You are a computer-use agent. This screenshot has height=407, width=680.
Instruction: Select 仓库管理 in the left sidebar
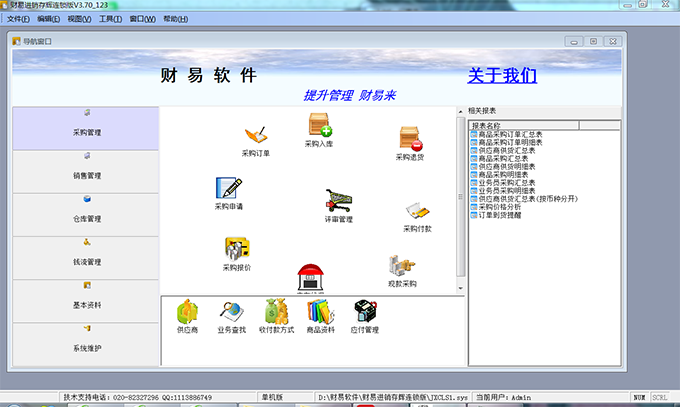pos(86,215)
